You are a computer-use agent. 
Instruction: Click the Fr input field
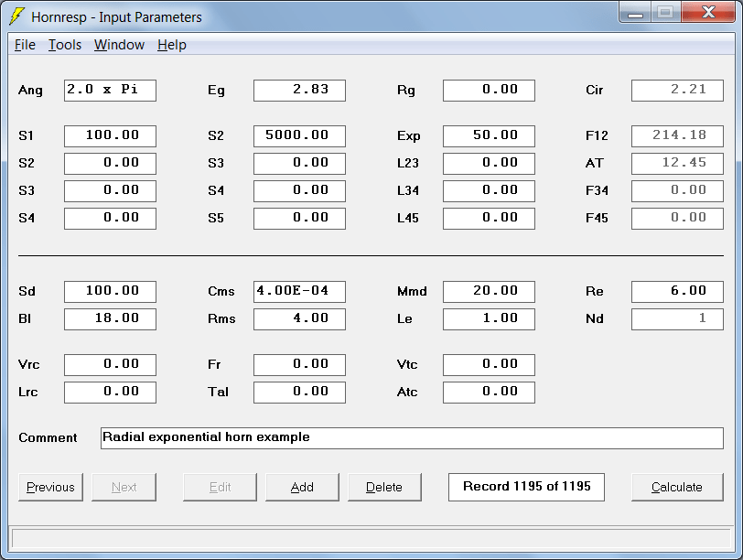click(x=299, y=365)
